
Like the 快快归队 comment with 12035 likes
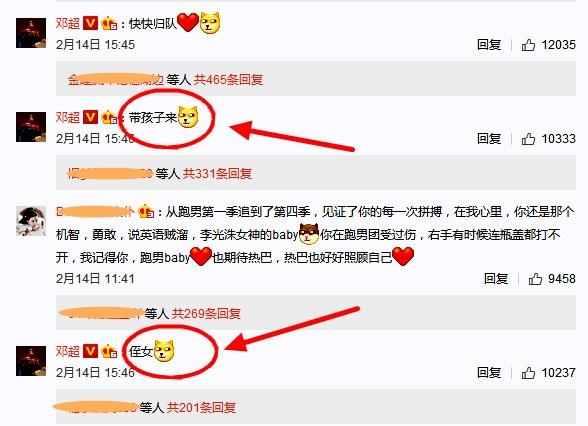tap(528, 45)
